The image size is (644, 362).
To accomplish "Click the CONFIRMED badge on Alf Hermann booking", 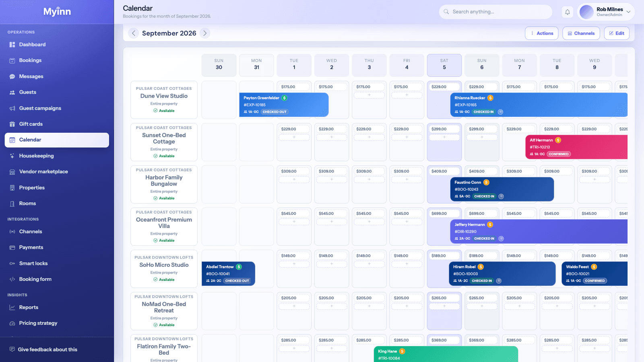I will [559, 154].
